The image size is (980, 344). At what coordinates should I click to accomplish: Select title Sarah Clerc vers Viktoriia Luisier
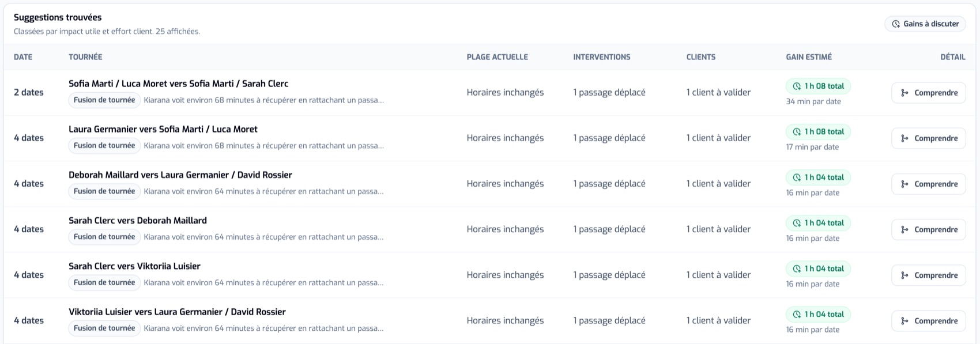[x=134, y=266]
